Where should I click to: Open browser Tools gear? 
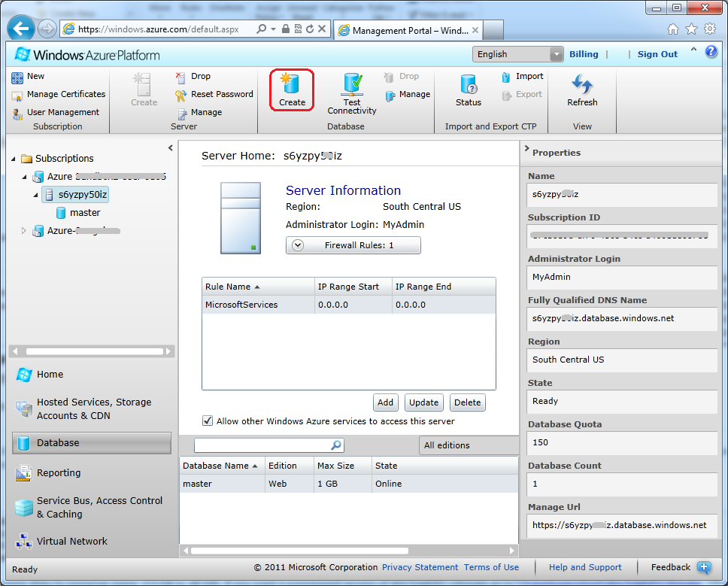point(710,29)
